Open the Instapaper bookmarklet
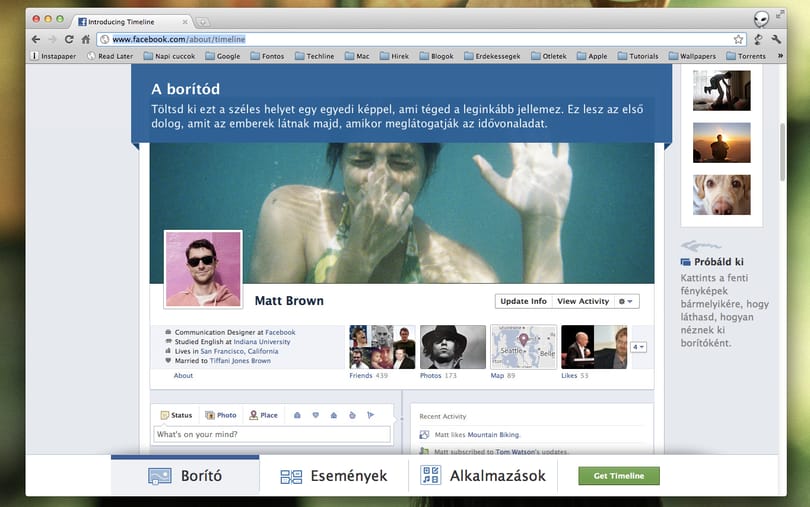This screenshot has width=810, height=507. click(53, 56)
